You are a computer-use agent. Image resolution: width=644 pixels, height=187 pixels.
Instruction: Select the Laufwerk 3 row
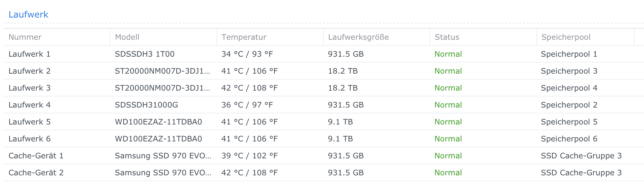(x=30, y=88)
